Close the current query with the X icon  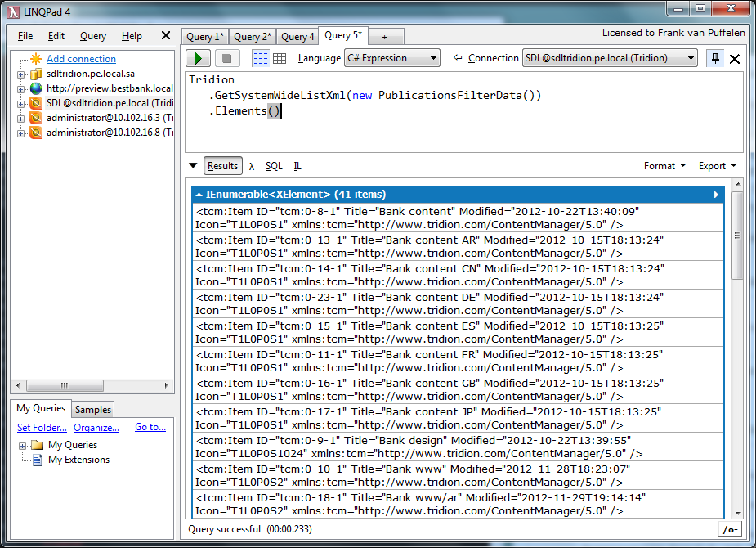pos(735,59)
